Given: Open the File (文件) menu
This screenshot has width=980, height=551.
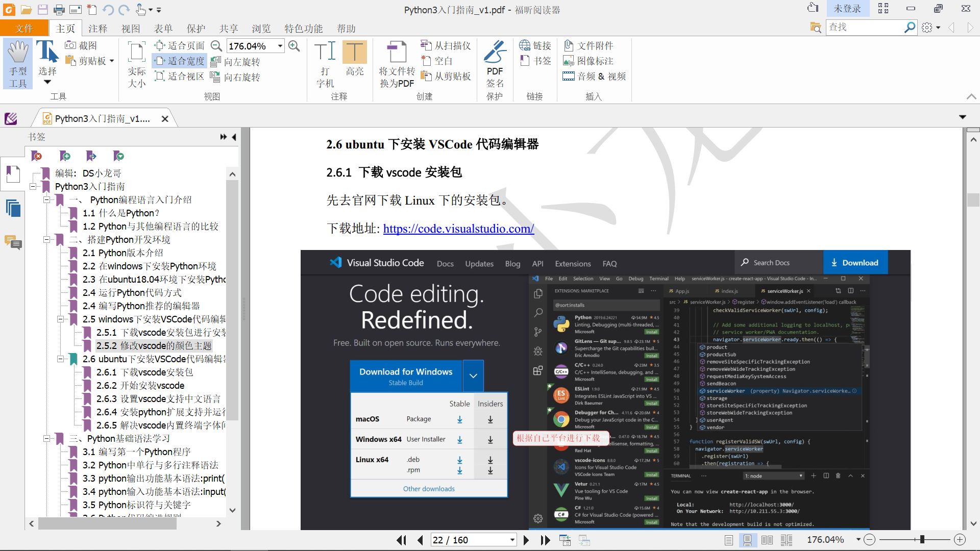Looking at the screenshot, I should 24,29.
